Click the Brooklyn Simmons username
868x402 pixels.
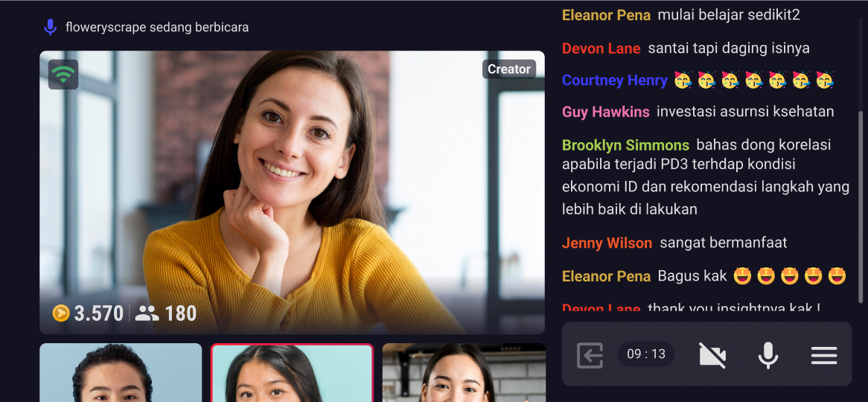[625, 146]
